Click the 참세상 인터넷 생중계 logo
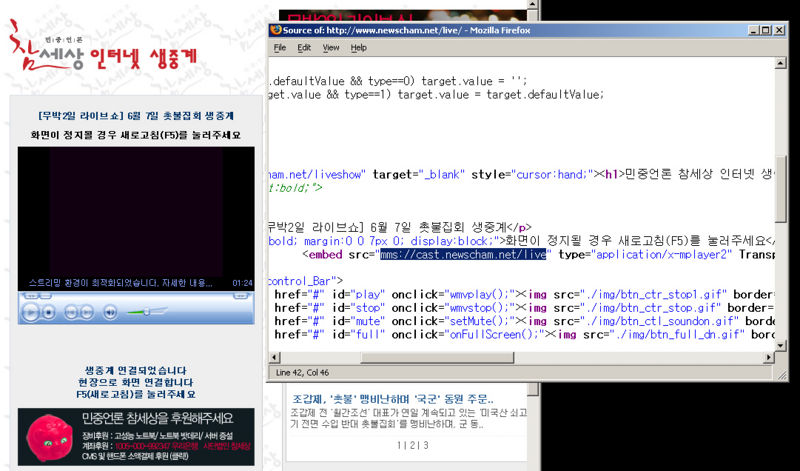The image size is (800, 471). (102, 47)
